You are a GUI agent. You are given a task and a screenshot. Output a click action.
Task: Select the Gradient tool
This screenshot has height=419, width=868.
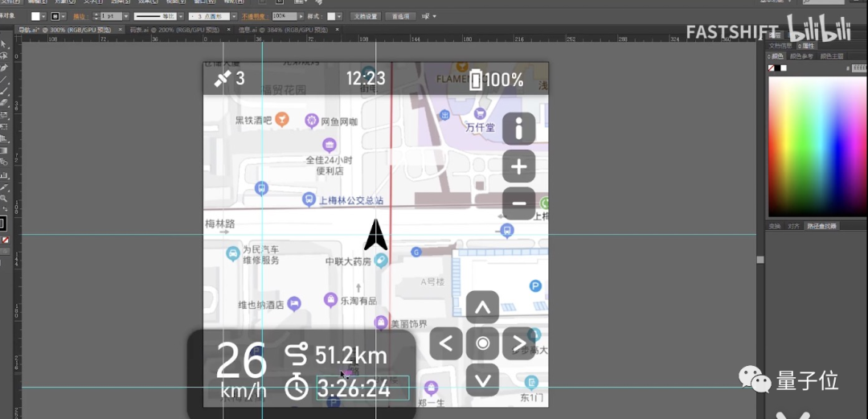coord(4,150)
